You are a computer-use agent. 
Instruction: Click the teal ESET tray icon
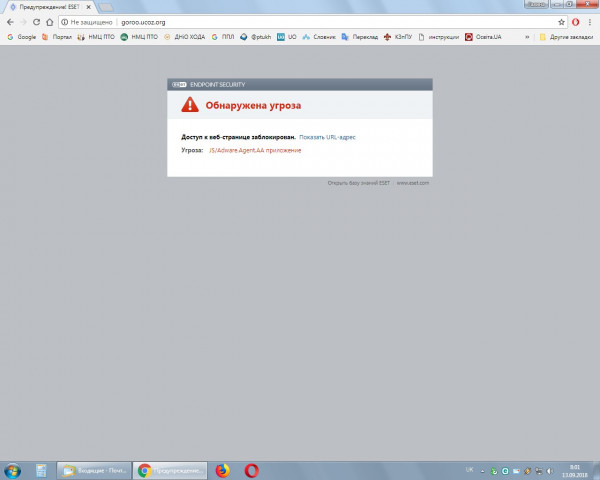(x=505, y=471)
